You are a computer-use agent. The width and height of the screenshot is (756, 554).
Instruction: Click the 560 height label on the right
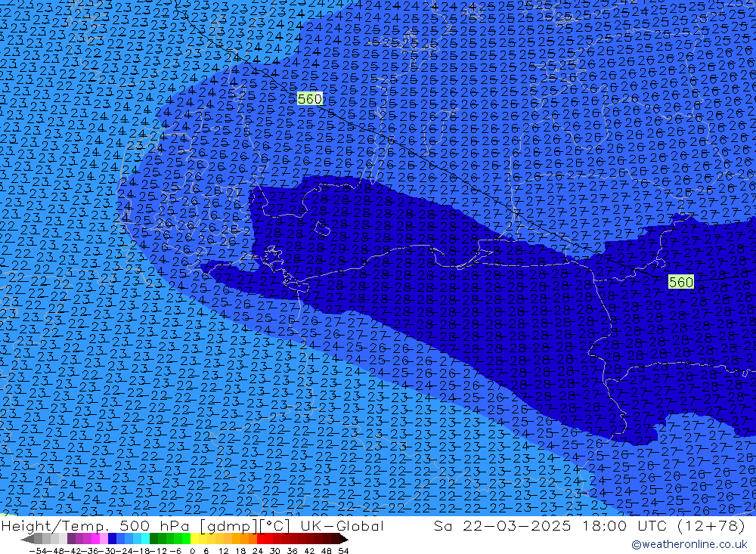click(681, 282)
